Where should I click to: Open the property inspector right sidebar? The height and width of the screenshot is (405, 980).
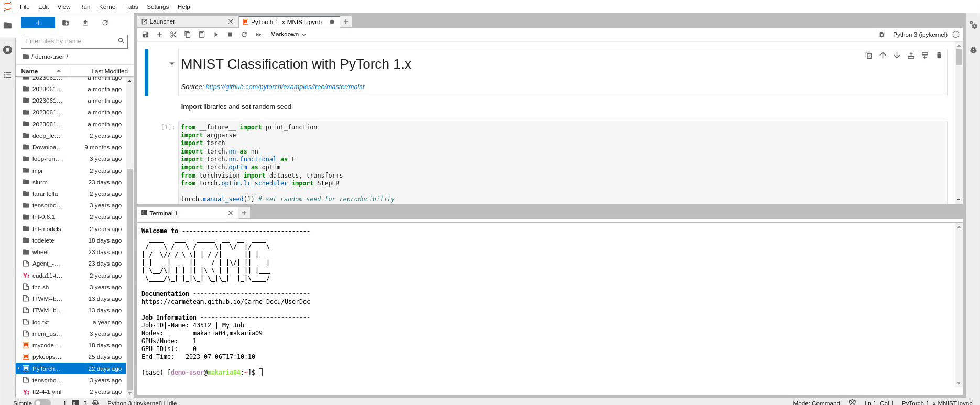(x=973, y=25)
